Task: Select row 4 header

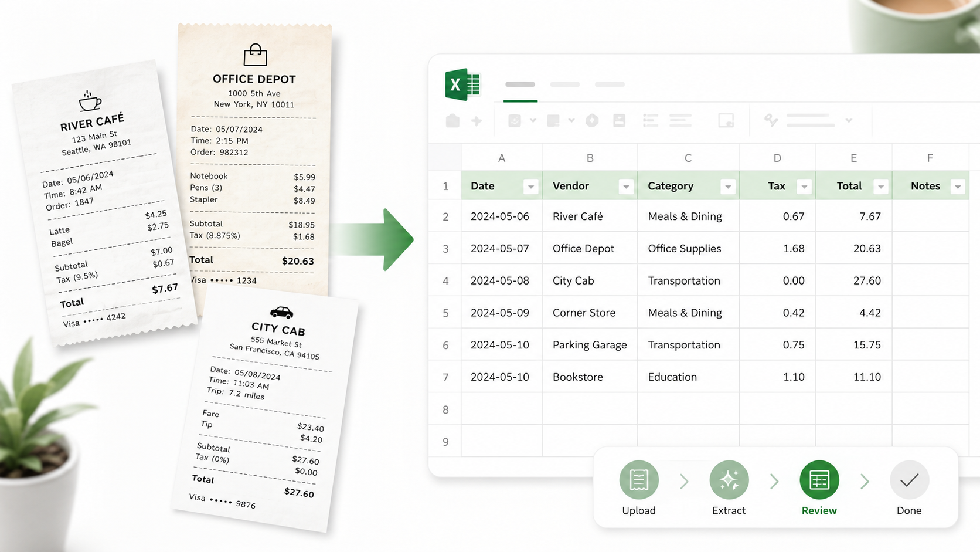Action: pyautogui.click(x=445, y=280)
